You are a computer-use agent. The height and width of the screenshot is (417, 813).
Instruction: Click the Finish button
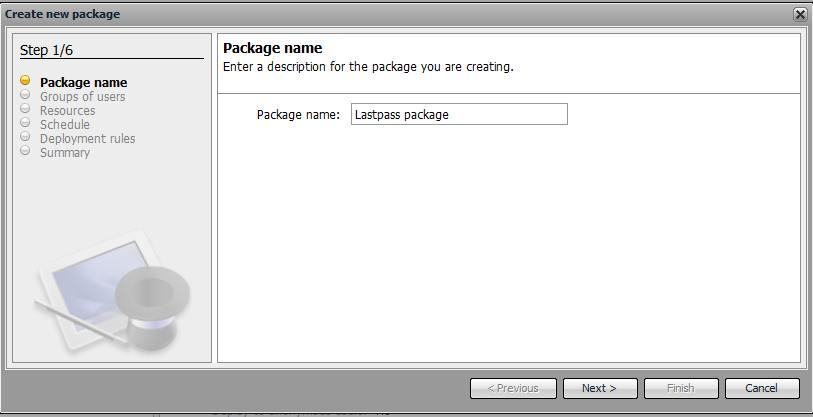[x=681, y=388]
